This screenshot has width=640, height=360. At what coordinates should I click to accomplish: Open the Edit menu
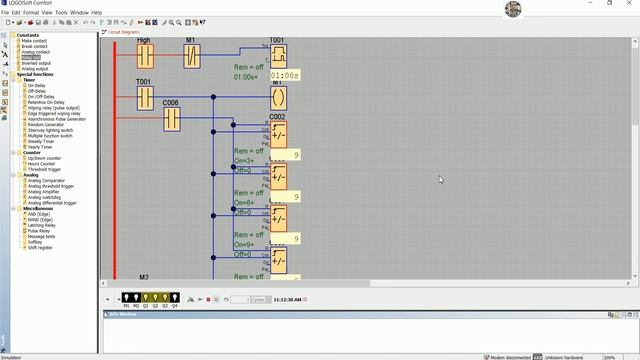16,13
